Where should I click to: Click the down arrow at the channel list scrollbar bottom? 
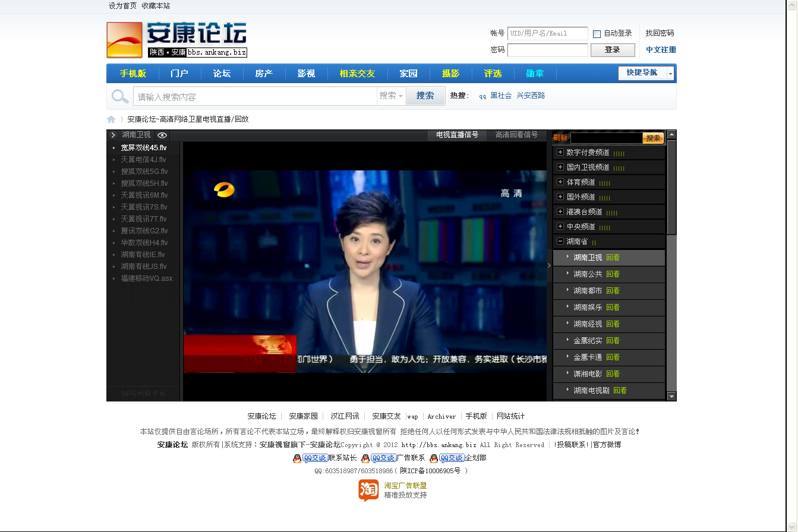[x=671, y=396]
